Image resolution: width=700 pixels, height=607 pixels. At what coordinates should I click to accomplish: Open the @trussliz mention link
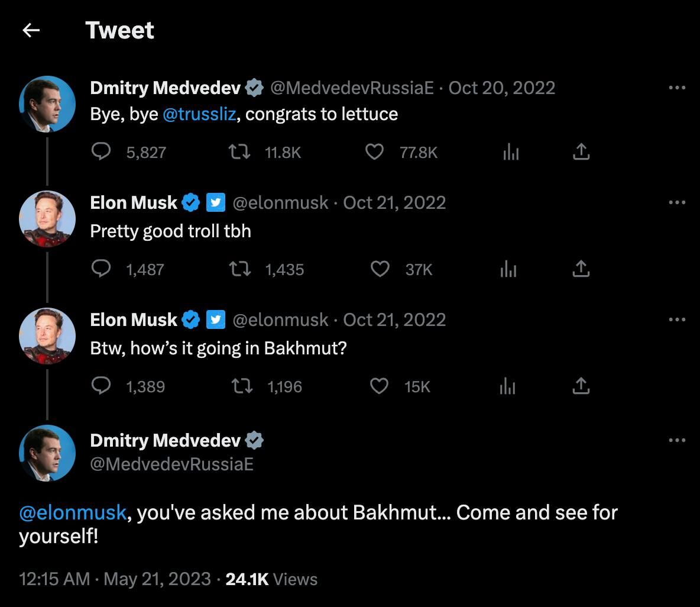click(x=199, y=114)
